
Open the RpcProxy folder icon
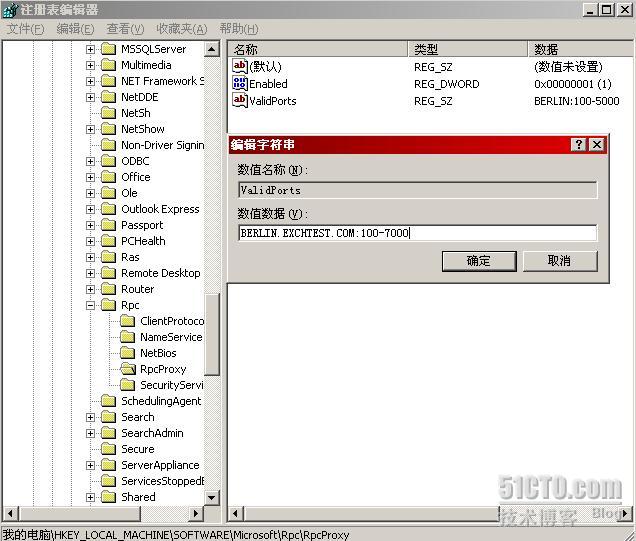[128, 369]
